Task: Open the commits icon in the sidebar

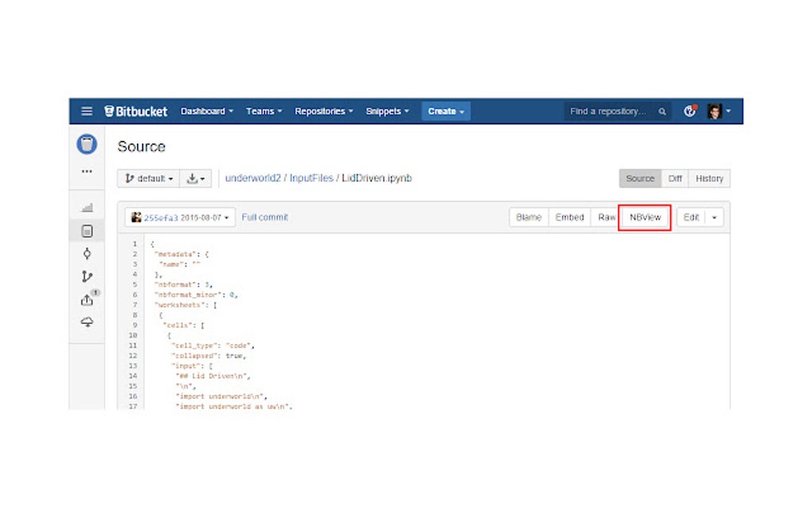Action: point(87,253)
